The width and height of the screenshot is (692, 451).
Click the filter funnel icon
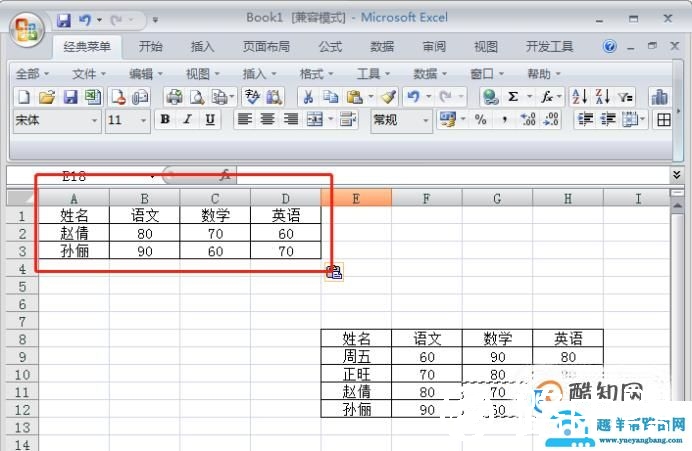[625, 97]
